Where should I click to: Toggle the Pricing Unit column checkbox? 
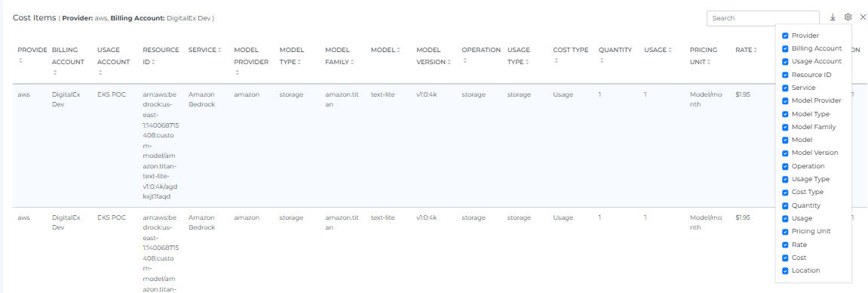click(x=785, y=232)
